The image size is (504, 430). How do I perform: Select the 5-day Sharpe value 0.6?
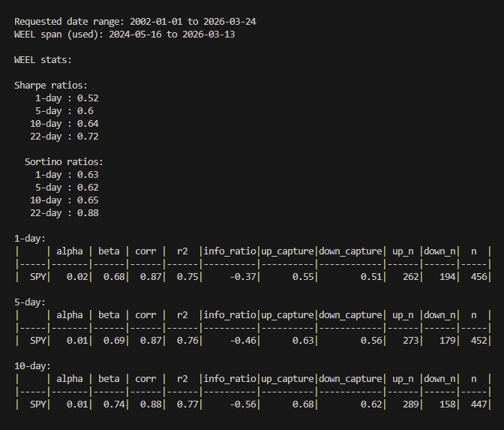pos(85,111)
